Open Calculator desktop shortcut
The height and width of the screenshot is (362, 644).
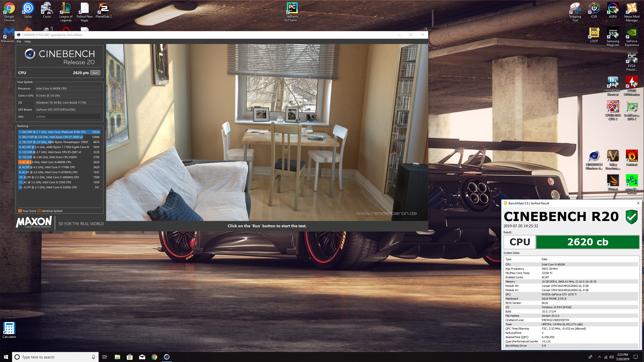[9, 330]
